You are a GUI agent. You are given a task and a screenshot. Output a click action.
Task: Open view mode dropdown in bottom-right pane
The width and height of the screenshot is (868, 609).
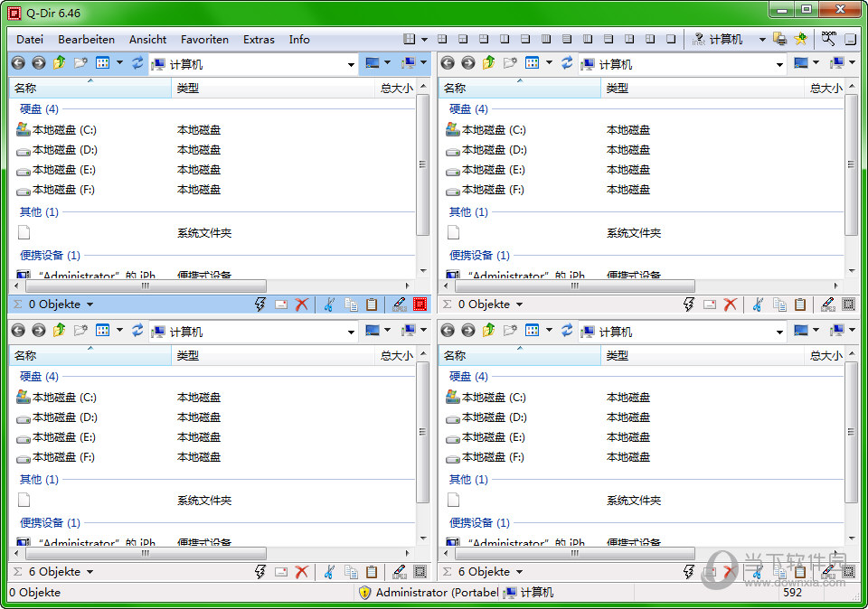coord(549,331)
